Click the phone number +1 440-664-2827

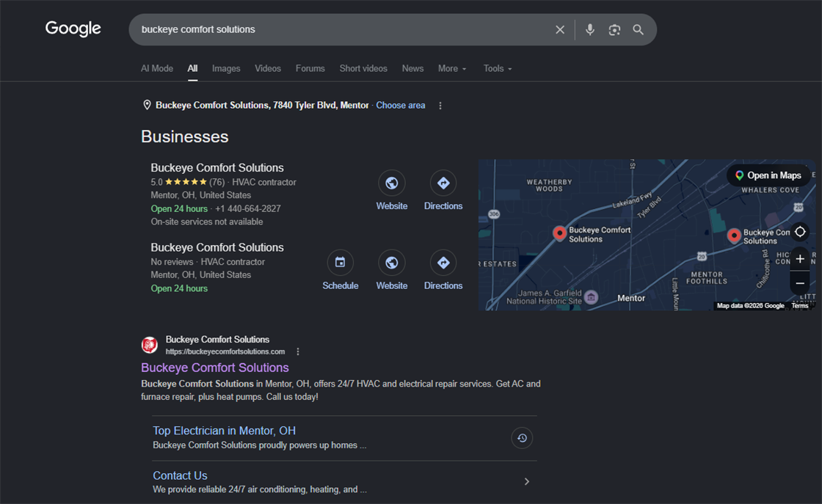(248, 208)
